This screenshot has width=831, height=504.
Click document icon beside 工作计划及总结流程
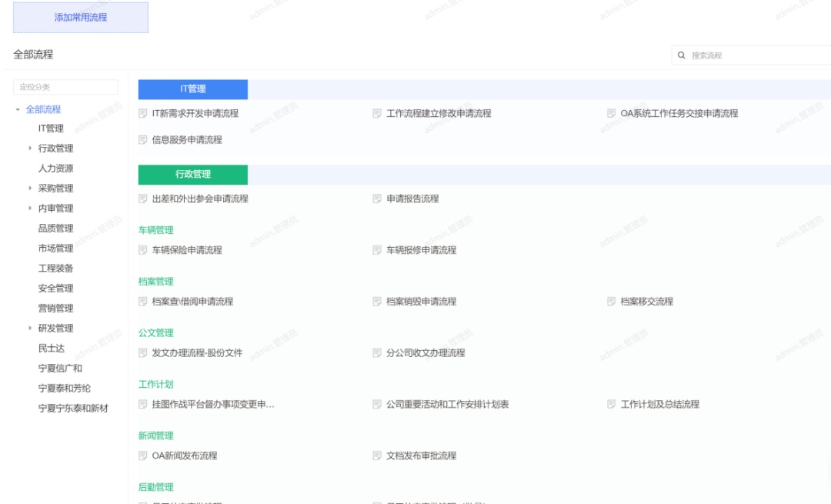click(x=611, y=405)
